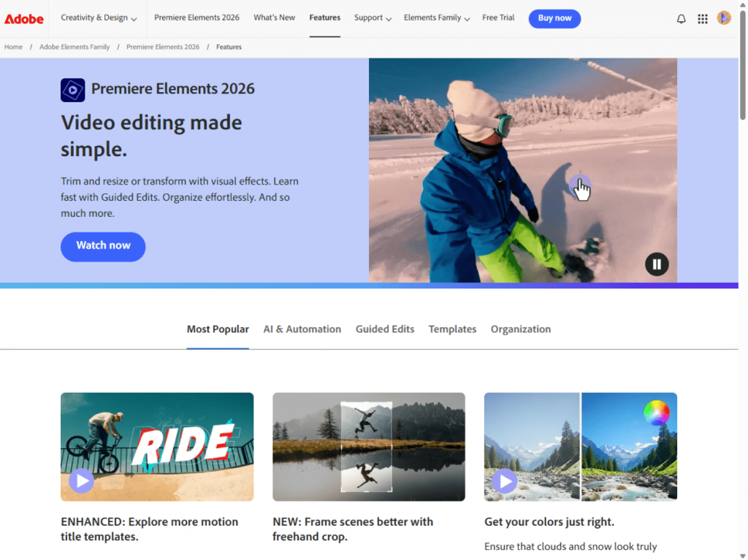Open the Adobe logo home link
Screen dimensions: 748x560
[x=24, y=18]
